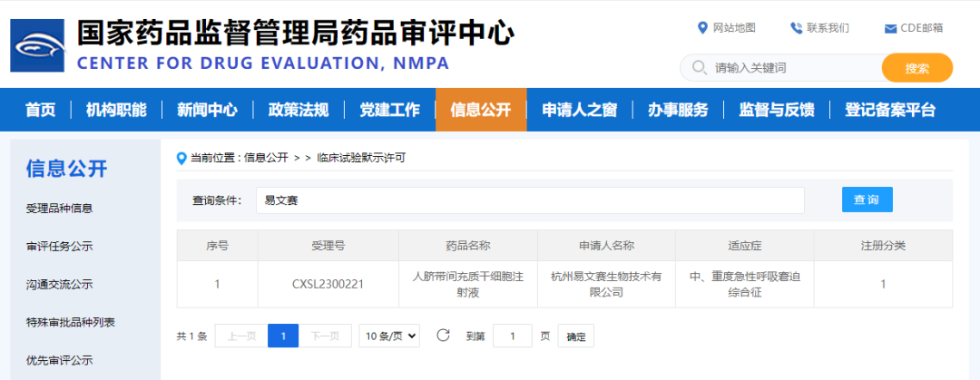Click the 适应症 column header
980x380 pixels.
[744, 245]
